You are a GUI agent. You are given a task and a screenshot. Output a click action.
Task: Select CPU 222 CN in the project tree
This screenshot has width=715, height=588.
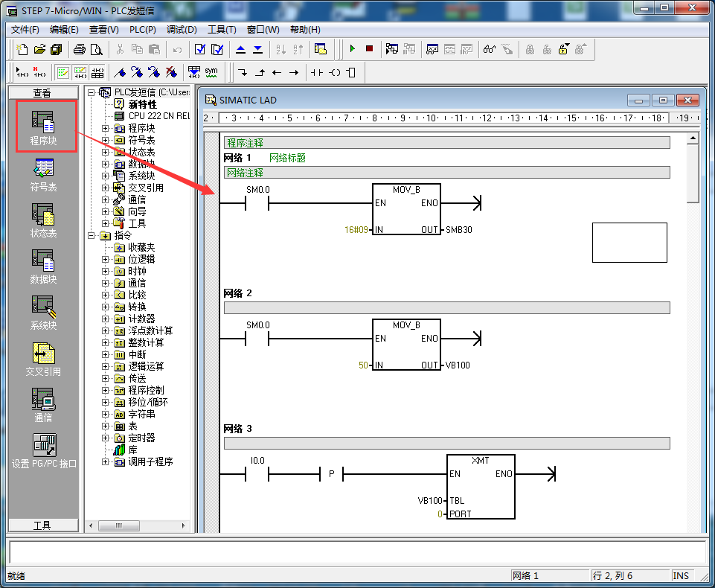pyautogui.click(x=153, y=116)
